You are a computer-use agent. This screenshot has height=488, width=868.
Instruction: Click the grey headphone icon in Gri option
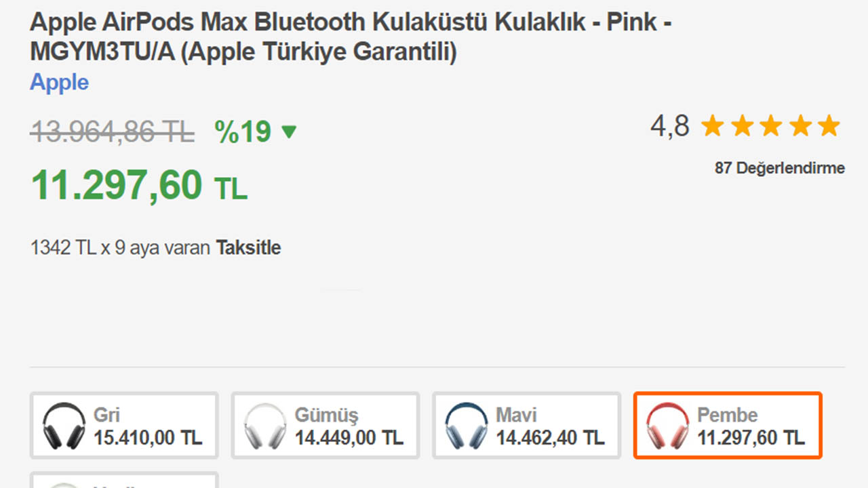pyautogui.click(x=64, y=426)
